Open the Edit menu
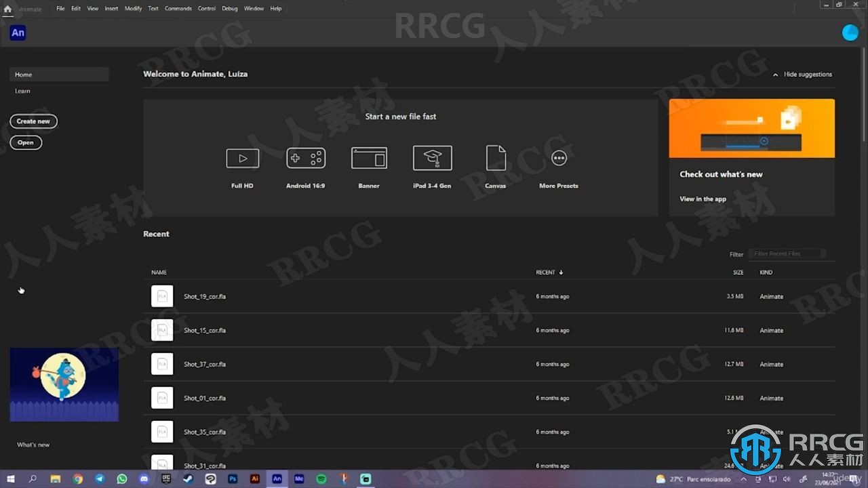The image size is (868, 488). [x=76, y=9]
